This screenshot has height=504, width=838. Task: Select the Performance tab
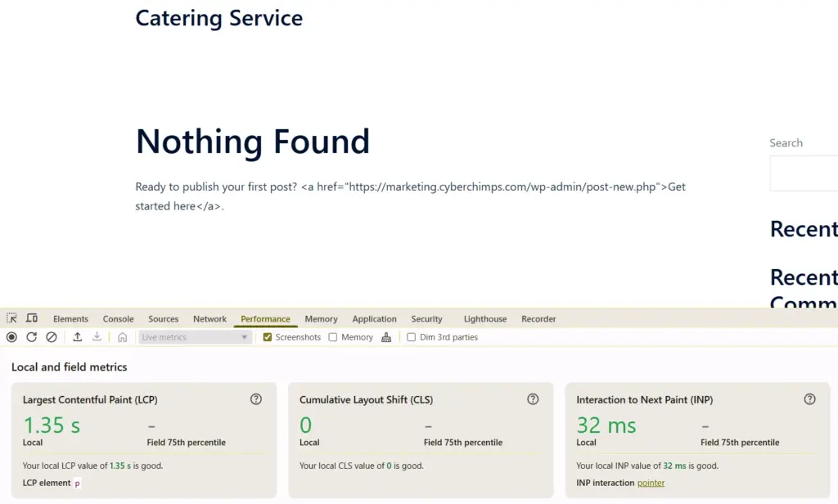pyautogui.click(x=265, y=319)
